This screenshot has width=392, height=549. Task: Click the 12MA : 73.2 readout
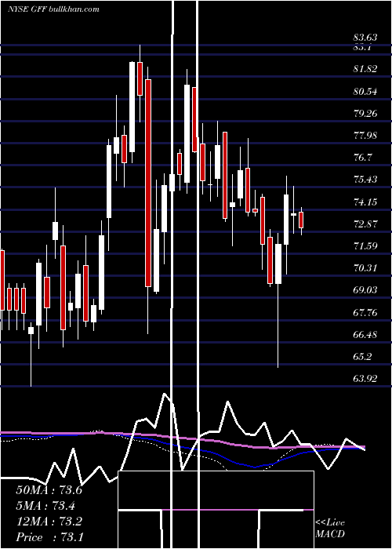point(49,522)
